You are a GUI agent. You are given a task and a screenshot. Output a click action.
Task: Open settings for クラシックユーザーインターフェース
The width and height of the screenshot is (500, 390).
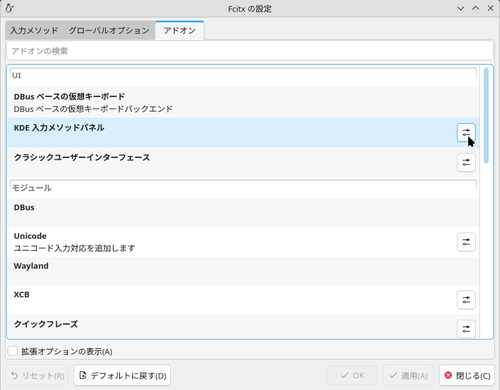(x=466, y=162)
